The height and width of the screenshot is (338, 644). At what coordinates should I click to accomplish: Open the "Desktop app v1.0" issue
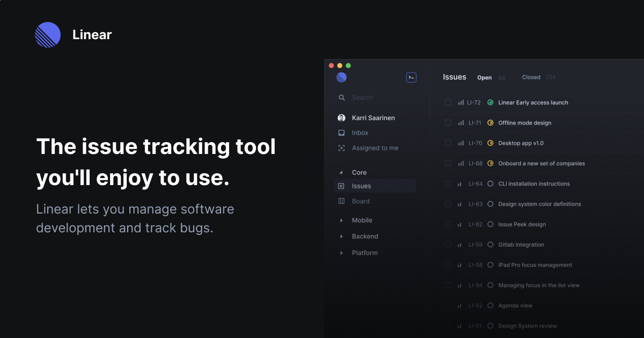pyautogui.click(x=521, y=143)
